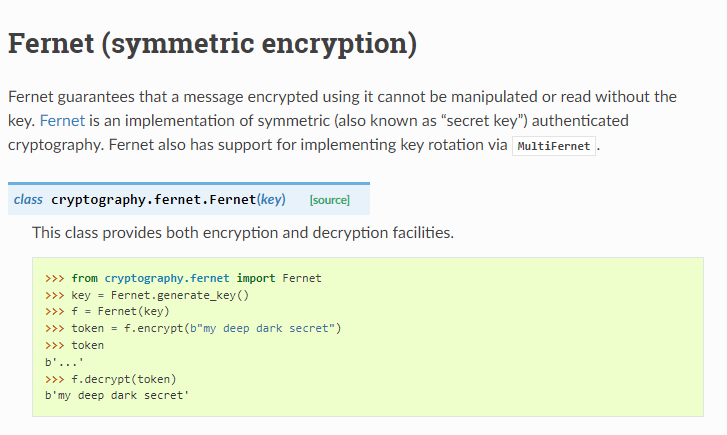Click the 'token = f.encrypt' code line
The height and width of the screenshot is (435, 727).
[x=193, y=328]
